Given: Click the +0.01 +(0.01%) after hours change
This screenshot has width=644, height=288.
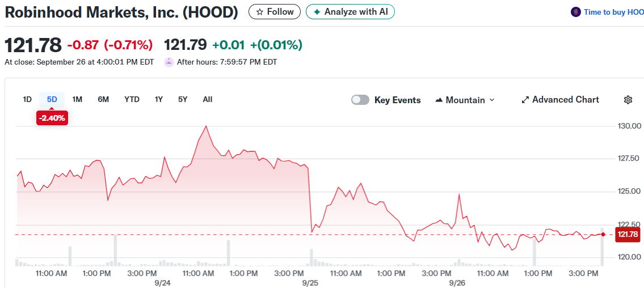Looking at the screenshot, I should pyautogui.click(x=257, y=45).
